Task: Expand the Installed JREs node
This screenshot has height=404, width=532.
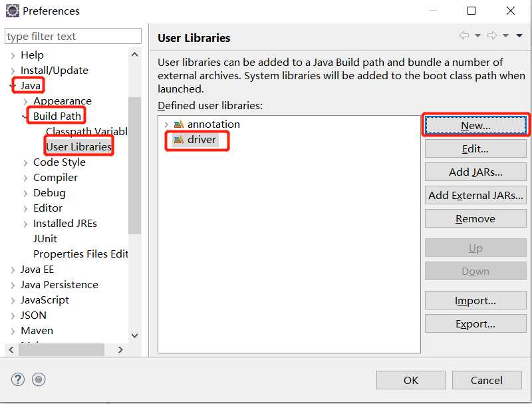Action: pyautogui.click(x=25, y=224)
